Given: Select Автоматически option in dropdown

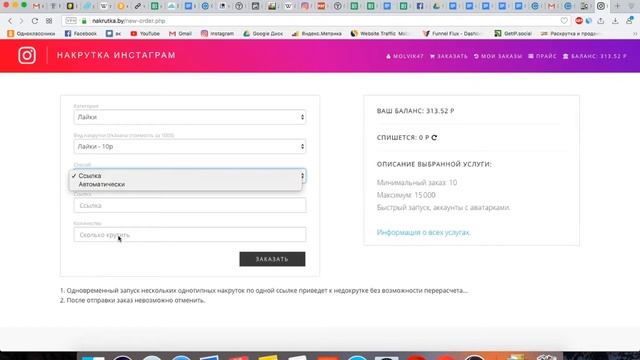Looking at the screenshot, I should click(185, 184).
